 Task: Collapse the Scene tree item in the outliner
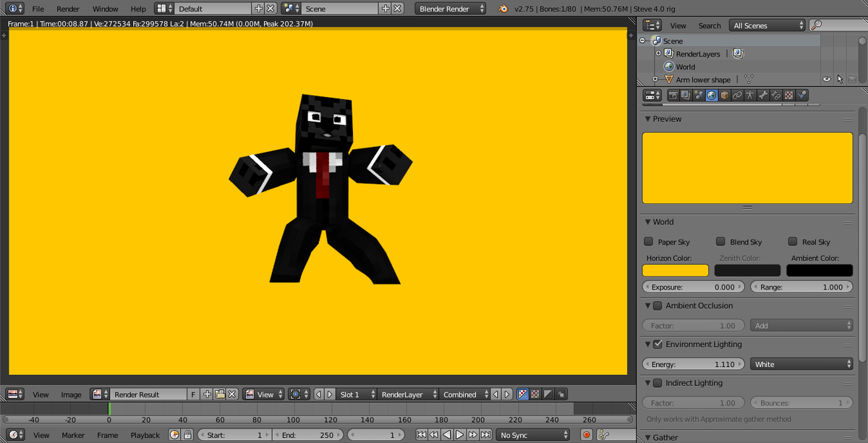tap(643, 41)
